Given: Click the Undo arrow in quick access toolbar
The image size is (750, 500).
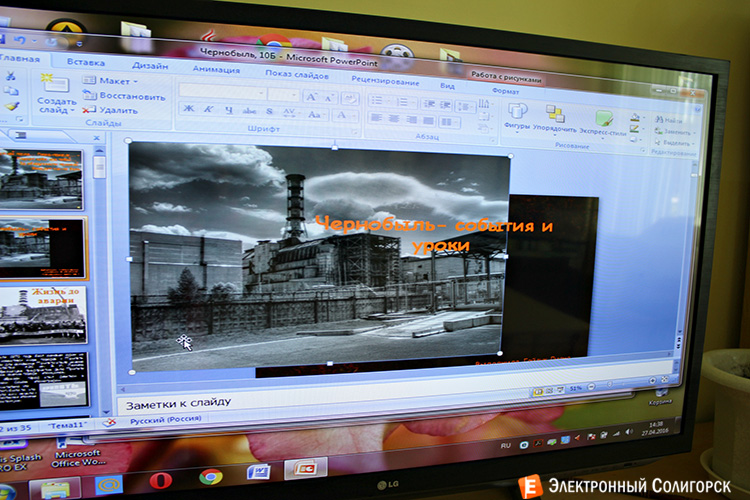Looking at the screenshot, I should 21,41.
